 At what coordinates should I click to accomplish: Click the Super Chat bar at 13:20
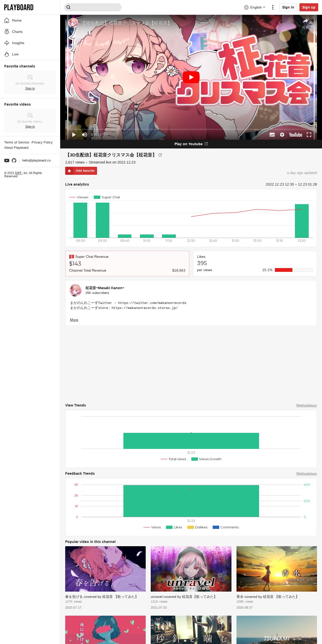(x=302, y=221)
